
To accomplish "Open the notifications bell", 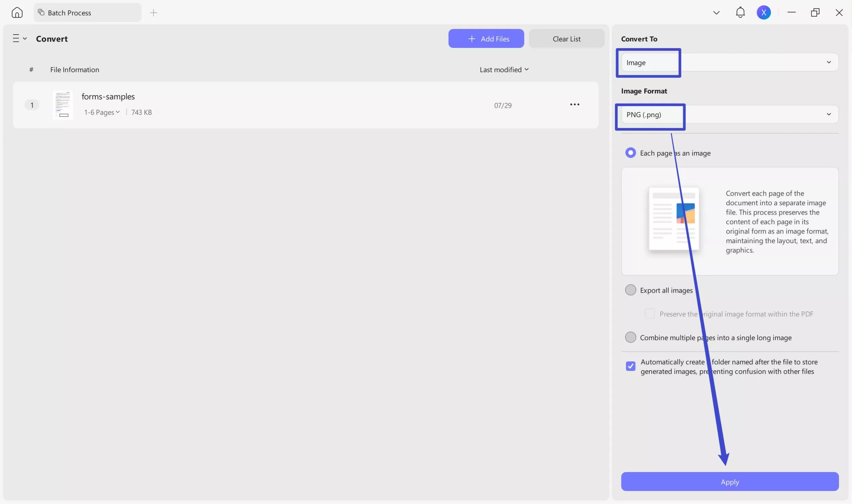I will [x=741, y=12].
